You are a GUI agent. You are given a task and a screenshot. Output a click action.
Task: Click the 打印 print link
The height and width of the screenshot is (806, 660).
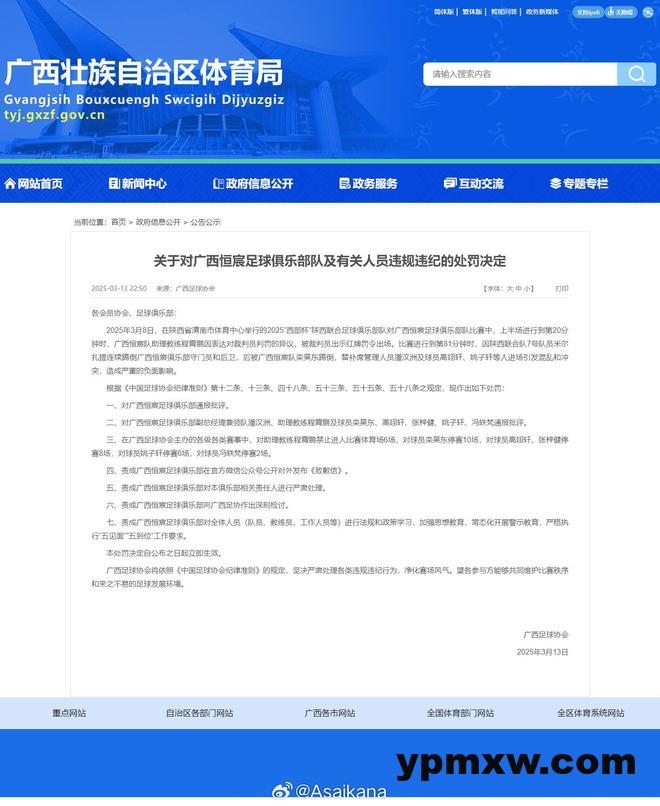[x=561, y=288]
